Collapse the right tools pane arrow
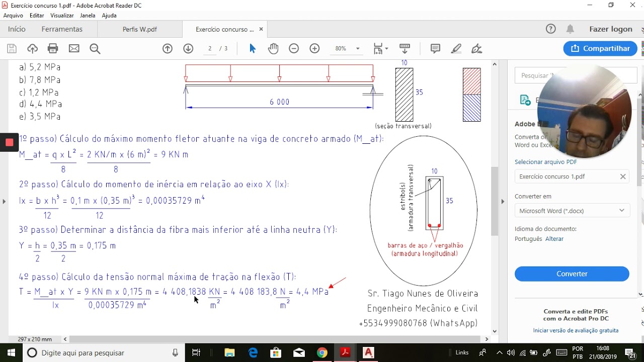 pyautogui.click(x=503, y=202)
